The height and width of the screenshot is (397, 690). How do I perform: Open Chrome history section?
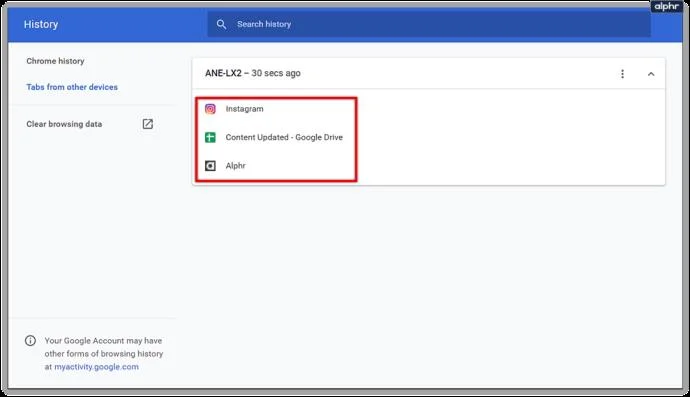(55, 61)
